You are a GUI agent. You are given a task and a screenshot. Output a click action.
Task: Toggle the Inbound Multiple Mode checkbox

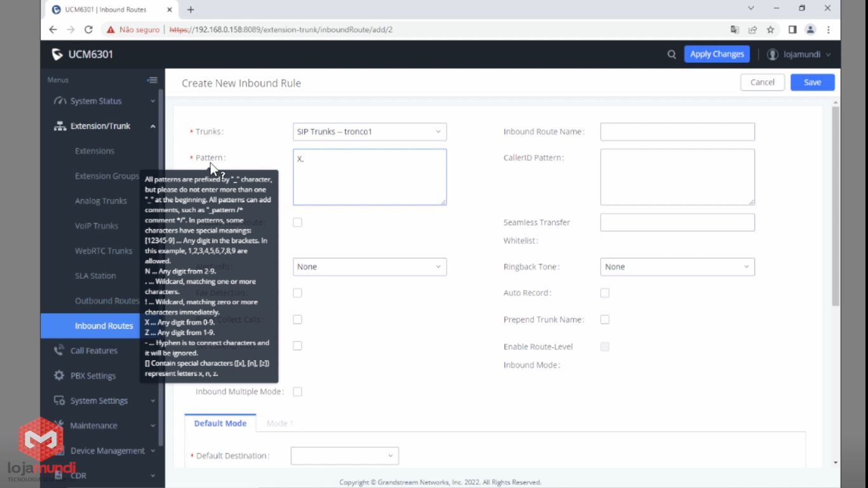point(297,392)
